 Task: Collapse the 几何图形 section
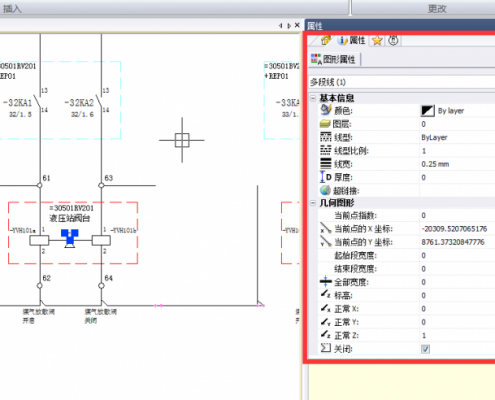(313, 203)
